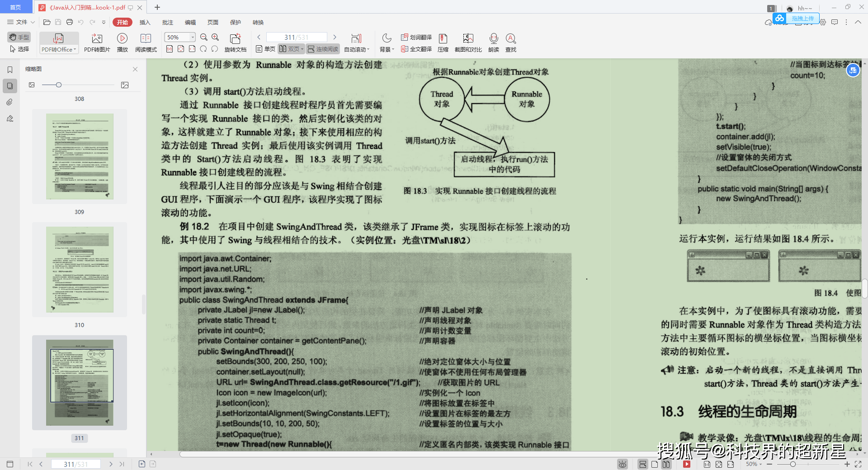Switch to single page (单页) view
The image size is (868, 470).
coord(265,49)
